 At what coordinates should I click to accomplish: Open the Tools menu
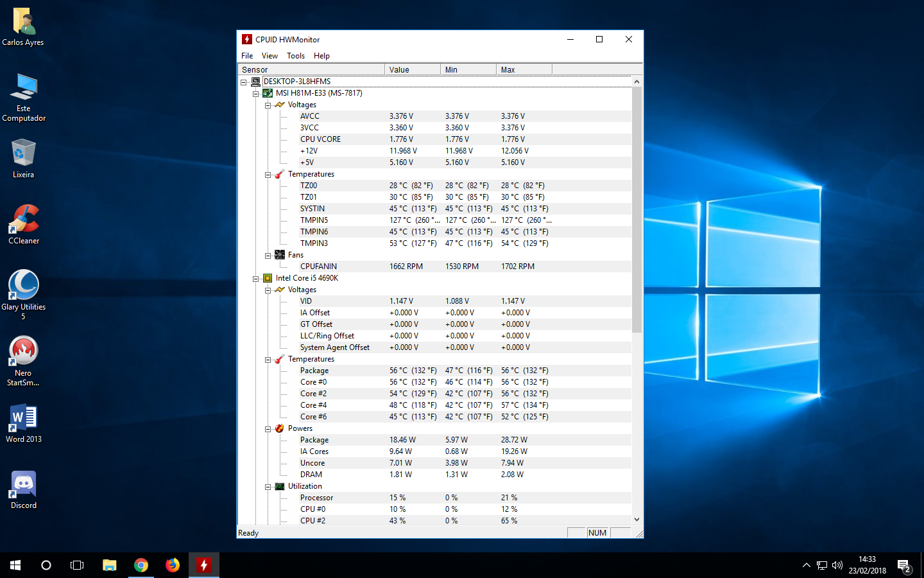click(296, 56)
